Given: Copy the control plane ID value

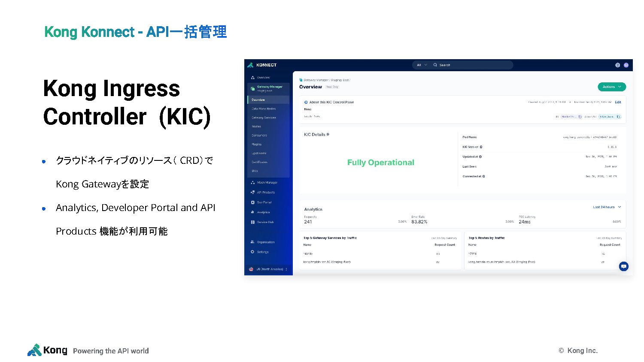Looking at the screenshot, I should point(580,117).
